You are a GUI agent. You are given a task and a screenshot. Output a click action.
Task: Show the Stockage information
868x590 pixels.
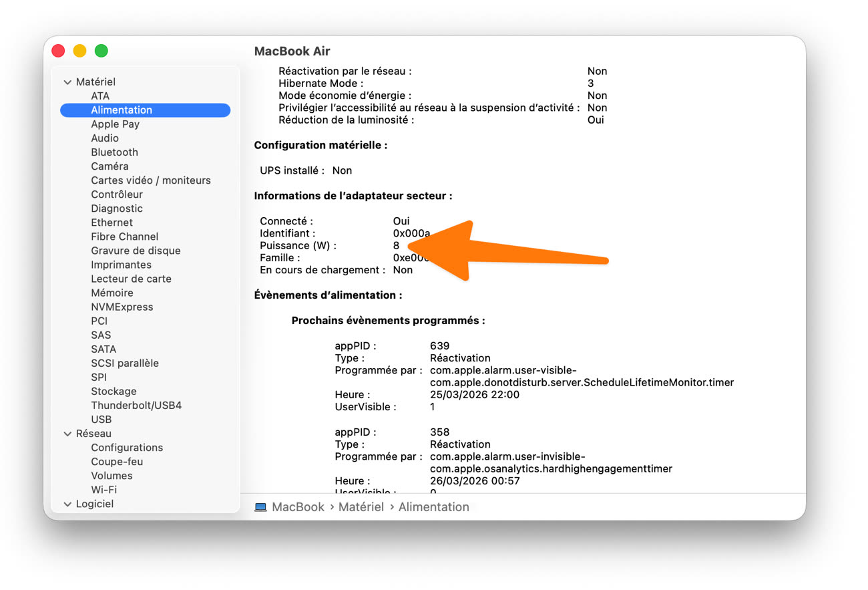pos(114,392)
